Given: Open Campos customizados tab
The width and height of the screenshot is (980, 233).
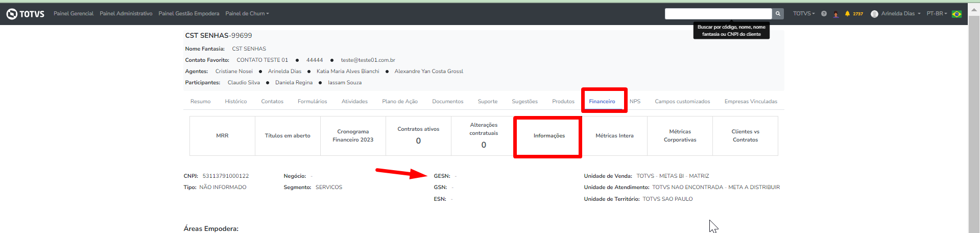Looking at the screenshot, I should pyautogui.click(x=682, y=101).
